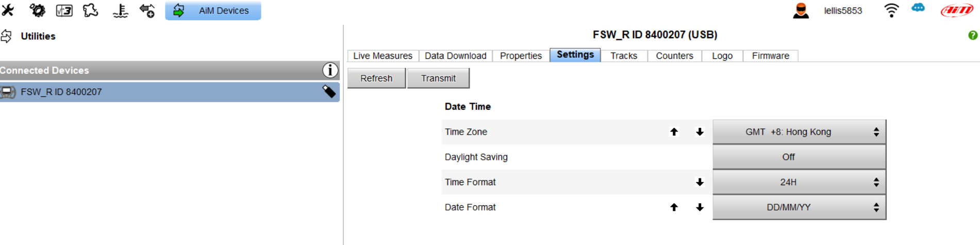Expand the Date Format DD/MM/YY dropdown

pyautogui.click(x=799, y=207)
